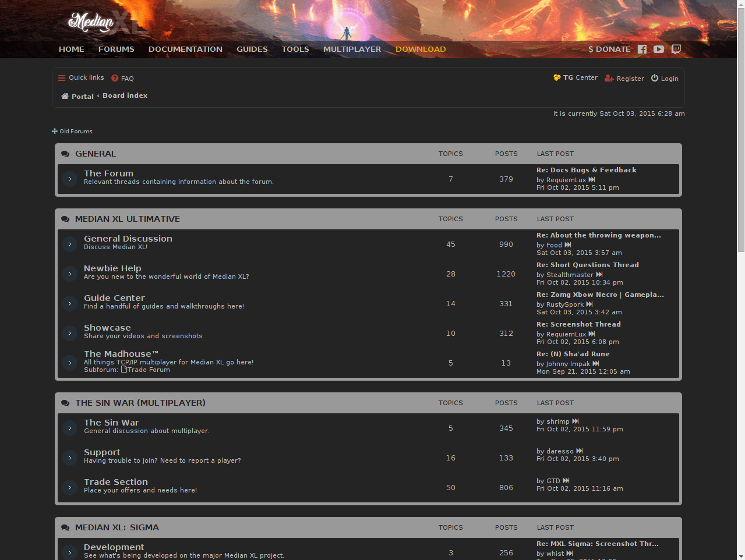The image size is (745, 560).
Task: Open MULTIPLAYER in the top navigation
Action: click(352, 49)
